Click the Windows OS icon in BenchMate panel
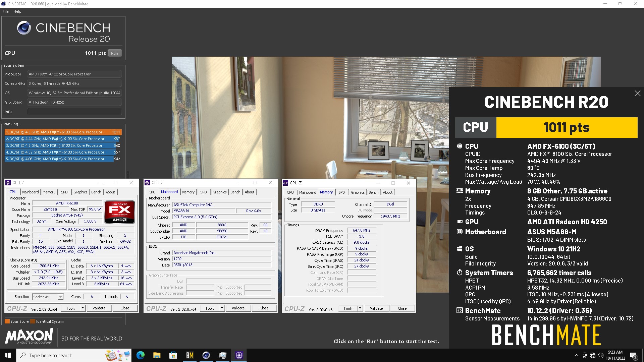This screenshot has width=644, height=362. click(x=460, y=249)
